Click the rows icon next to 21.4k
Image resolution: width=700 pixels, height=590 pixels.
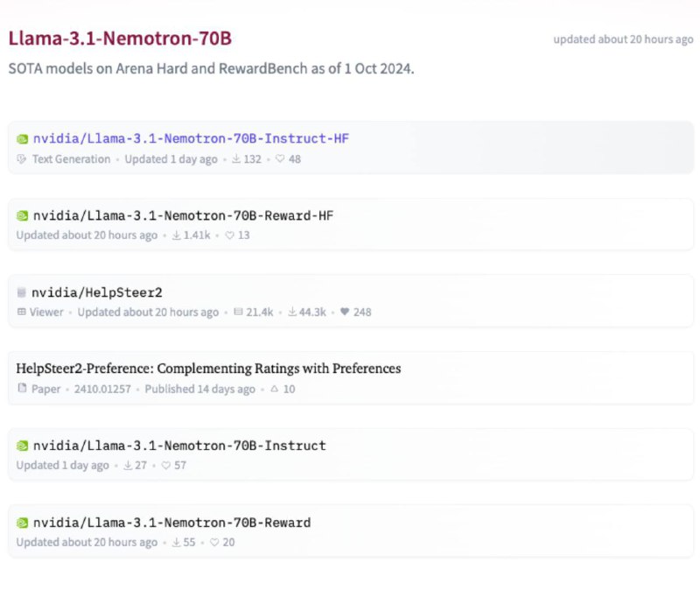pos(238,312)
